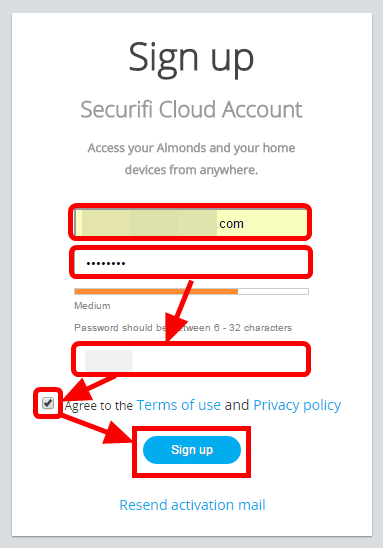Focus the masked password field
Screen dimensions: 383x548
click(x=191, y=262)
